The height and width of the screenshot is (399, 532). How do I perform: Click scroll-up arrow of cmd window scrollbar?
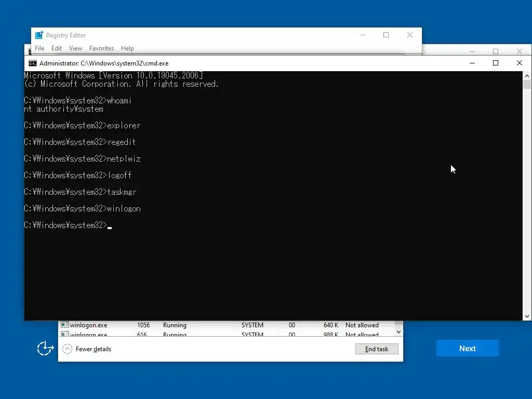[527, 76]
